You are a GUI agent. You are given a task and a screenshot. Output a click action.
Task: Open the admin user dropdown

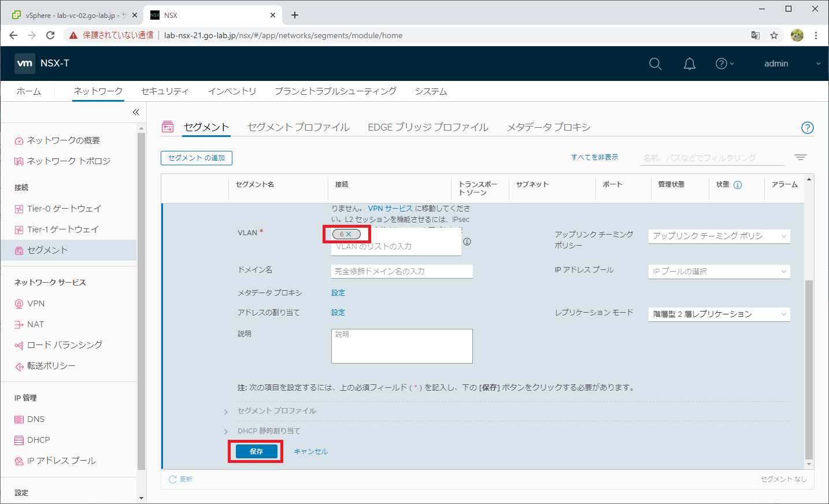coord(792,64)
